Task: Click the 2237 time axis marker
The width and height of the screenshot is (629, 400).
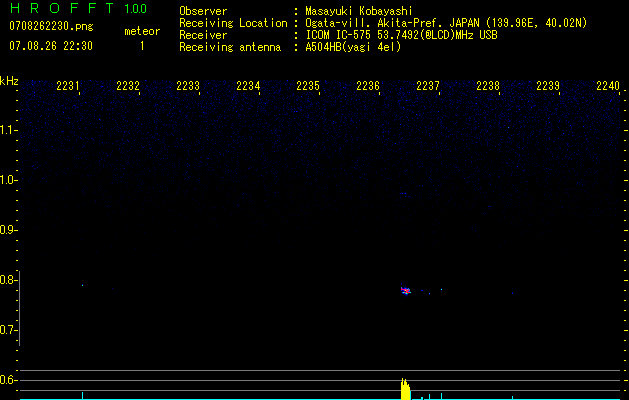Action: (428, 86)
